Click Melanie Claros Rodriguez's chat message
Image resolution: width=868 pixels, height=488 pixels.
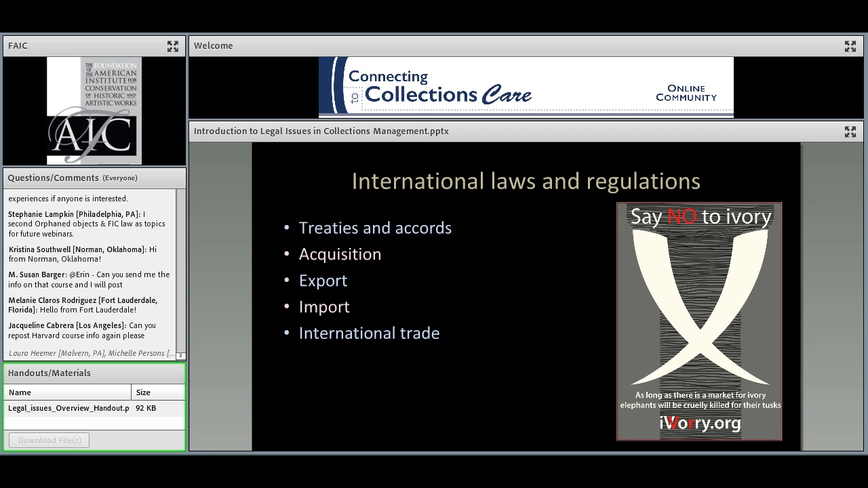pos(83,305)
